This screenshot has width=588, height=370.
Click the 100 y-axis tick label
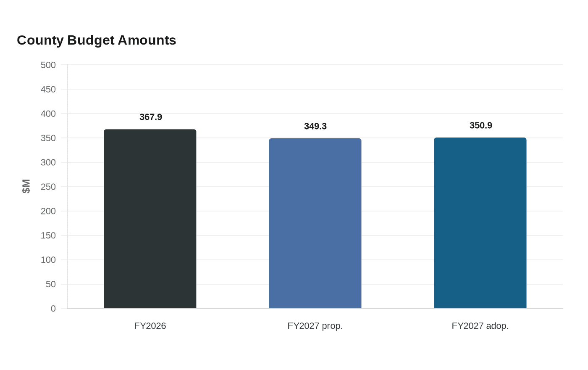point(48,260)
